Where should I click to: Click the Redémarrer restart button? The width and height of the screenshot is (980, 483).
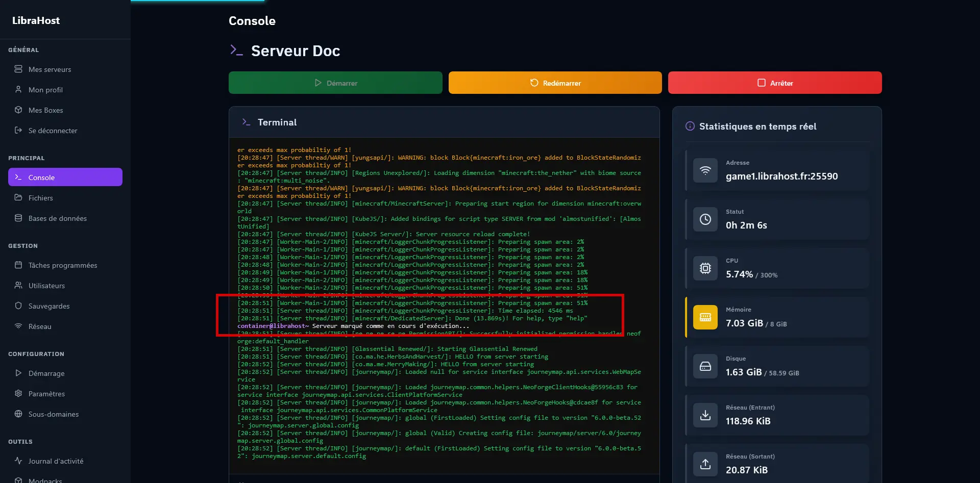(x=555, y=83)
